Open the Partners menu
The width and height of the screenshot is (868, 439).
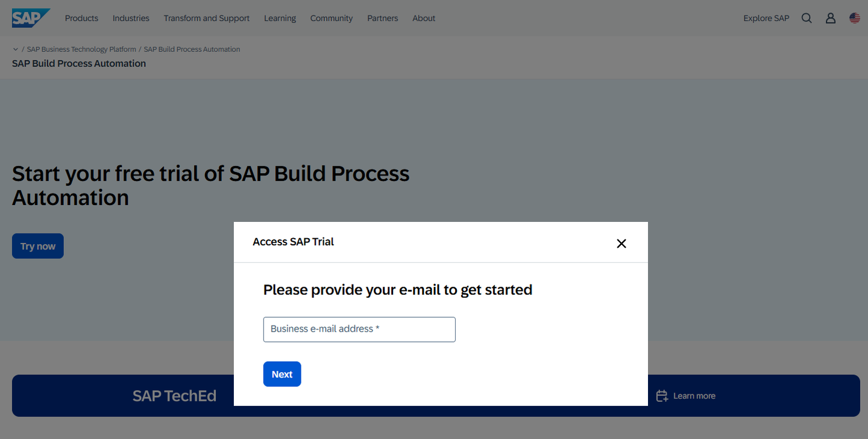383,18
